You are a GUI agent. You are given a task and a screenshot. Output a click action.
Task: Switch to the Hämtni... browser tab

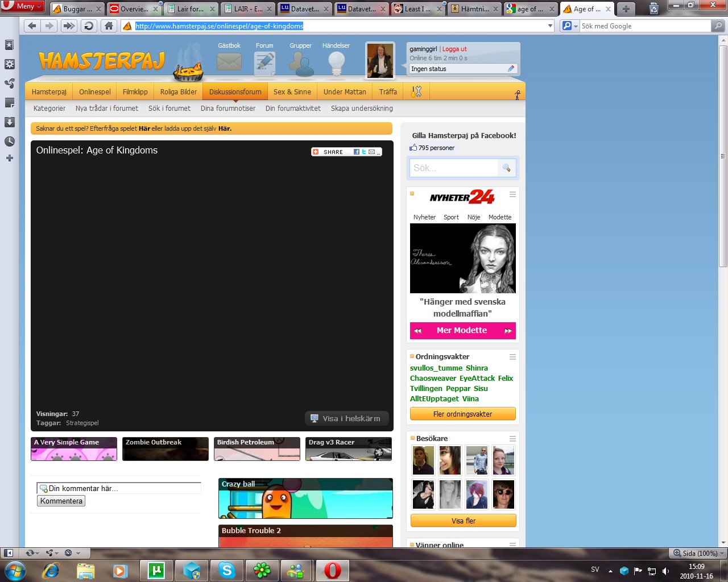click(474, 9)
